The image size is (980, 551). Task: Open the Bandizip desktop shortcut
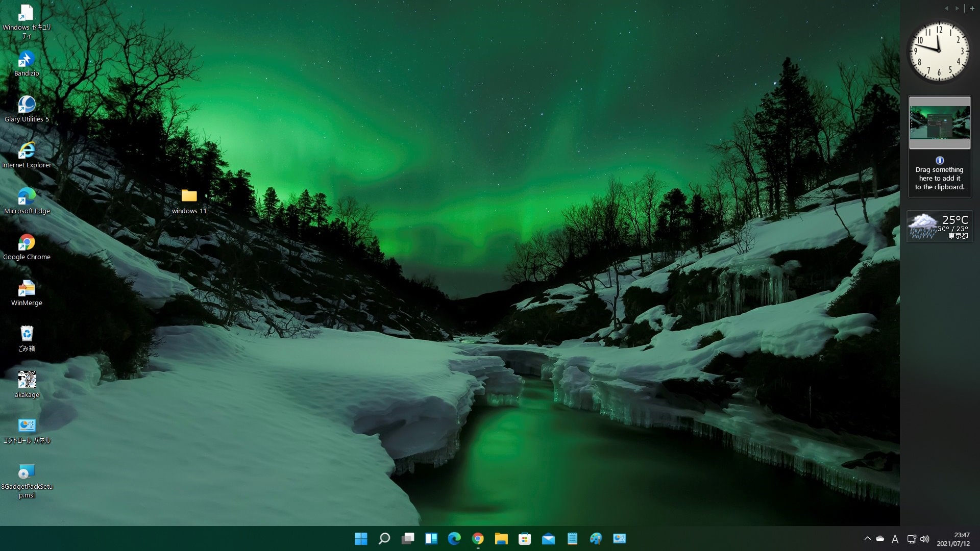tap(27, 63)
